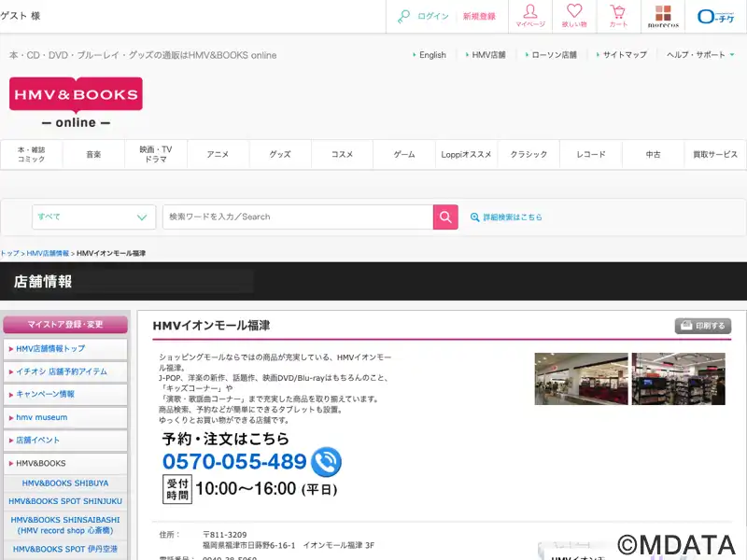The image size is (747, 560).
Task: Open the すべて category dropdown
Action: pos(93,217)
